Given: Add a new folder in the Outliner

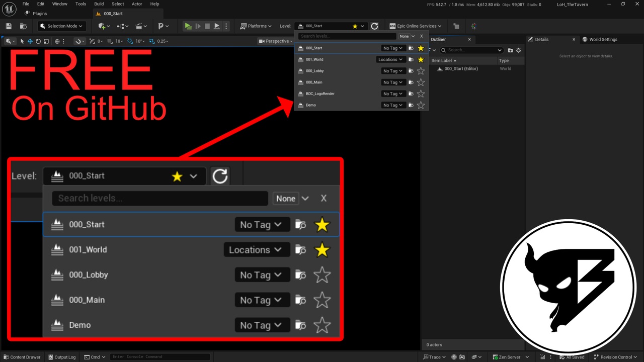Looking at the screenshot, I should tap(510, 50).
